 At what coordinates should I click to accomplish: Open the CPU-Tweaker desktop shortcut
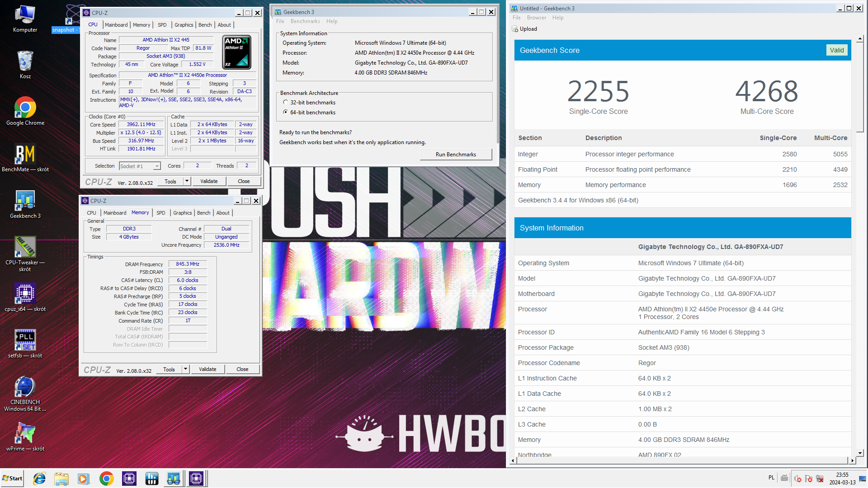pos(25,254)
